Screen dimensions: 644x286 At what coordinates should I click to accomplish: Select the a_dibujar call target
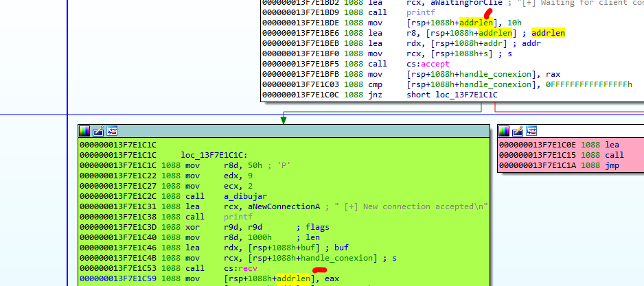(241, 195)
